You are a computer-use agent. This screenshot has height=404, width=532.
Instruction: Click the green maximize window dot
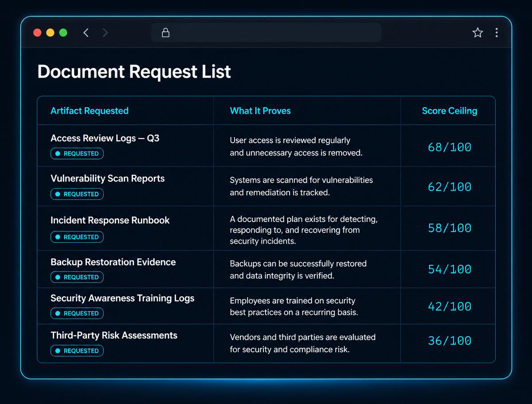pyautogui.click(x=63, y=32)
